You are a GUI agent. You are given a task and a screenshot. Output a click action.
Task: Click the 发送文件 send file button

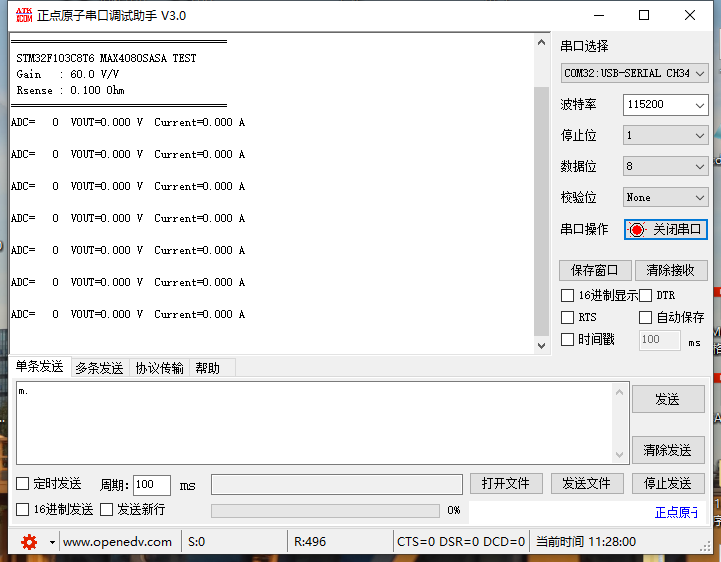pos(587,483)
